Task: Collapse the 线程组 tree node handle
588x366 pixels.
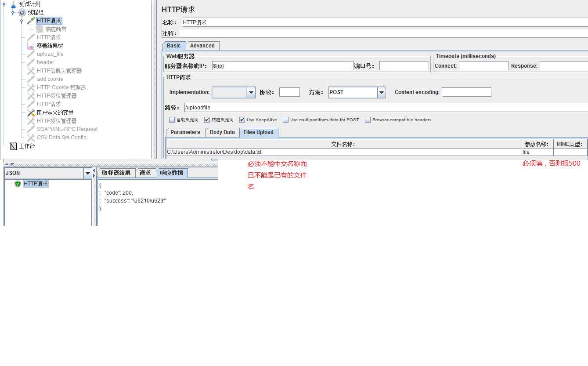Action: [13, 12]
